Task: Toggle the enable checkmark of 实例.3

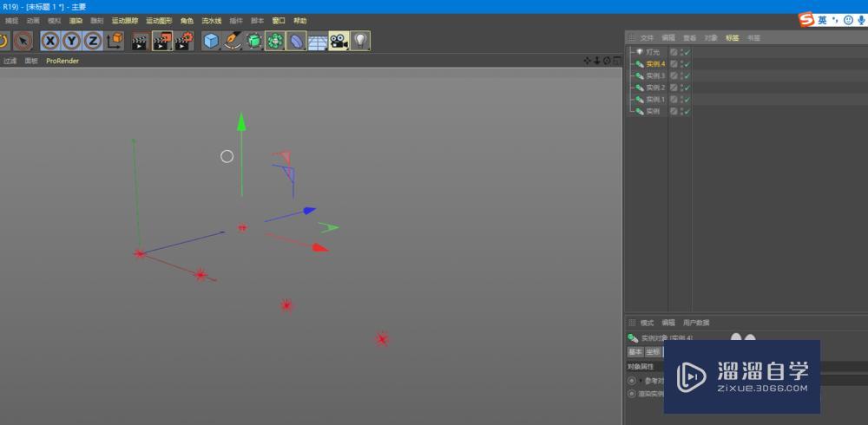Action: (x=687, y=75)
